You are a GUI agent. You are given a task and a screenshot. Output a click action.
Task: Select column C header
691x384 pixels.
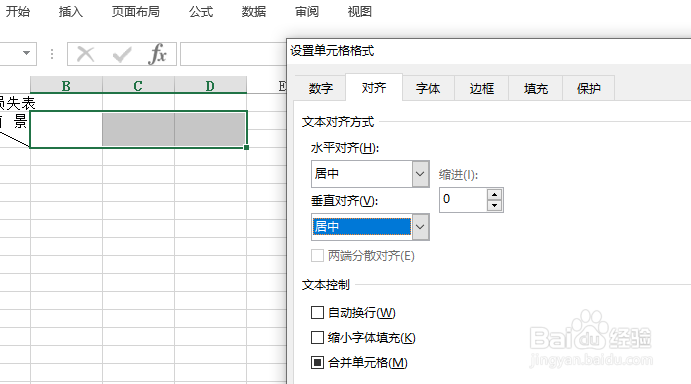(138, 86)
